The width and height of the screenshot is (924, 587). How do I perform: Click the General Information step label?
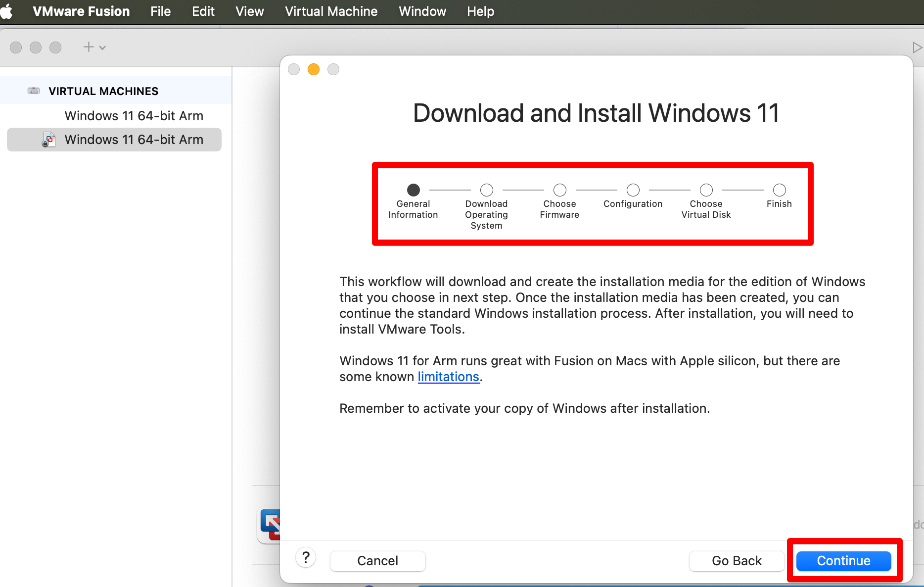pos(413,209)
